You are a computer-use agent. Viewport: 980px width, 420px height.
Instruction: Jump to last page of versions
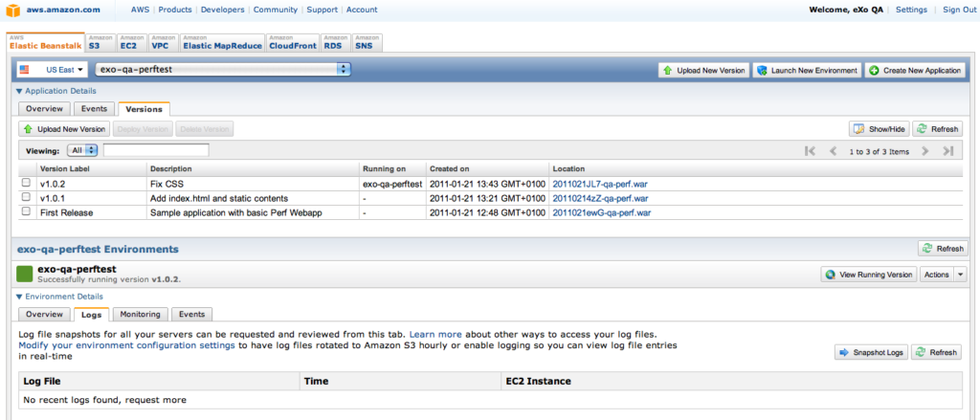point(948,150)
